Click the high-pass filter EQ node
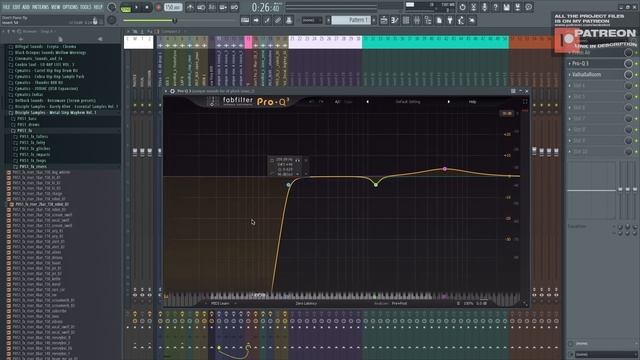The height and width of the screenshot is (360, 640). click(x=289, y=185)
